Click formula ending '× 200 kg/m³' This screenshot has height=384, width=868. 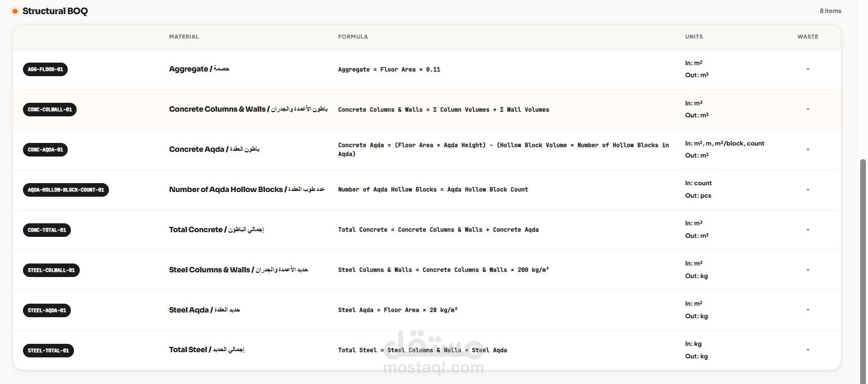[x=443, y=270]
